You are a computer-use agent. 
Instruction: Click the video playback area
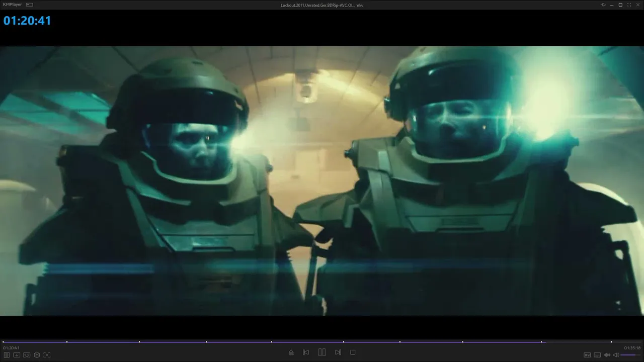(x=322, y=181)
